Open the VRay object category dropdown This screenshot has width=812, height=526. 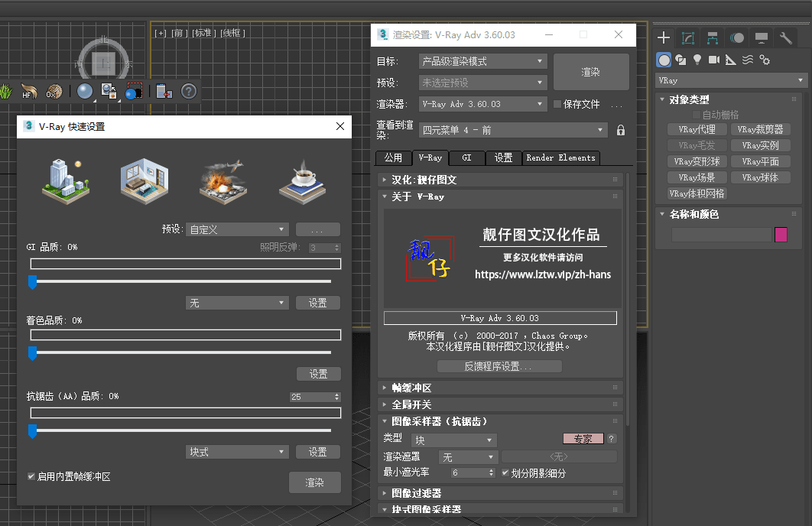coord(730,80)
